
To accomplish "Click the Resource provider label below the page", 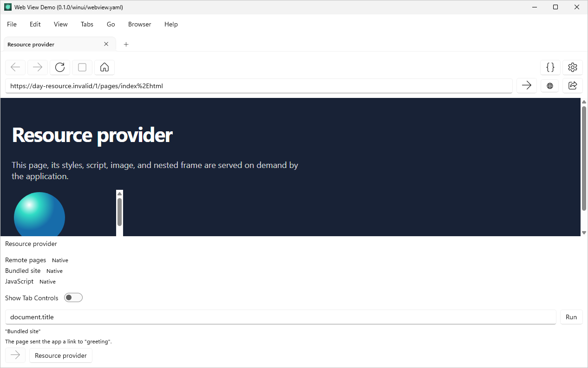I will coord(31,244).
